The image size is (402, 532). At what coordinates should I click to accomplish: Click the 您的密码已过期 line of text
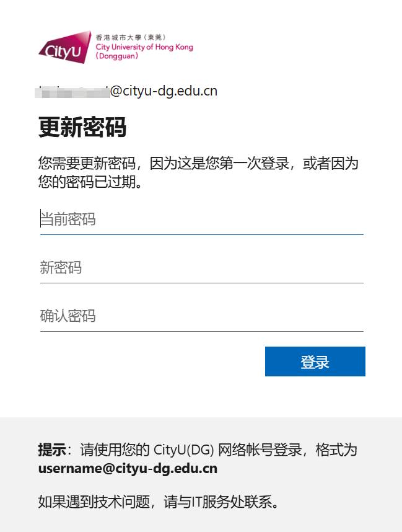(90, 182)
